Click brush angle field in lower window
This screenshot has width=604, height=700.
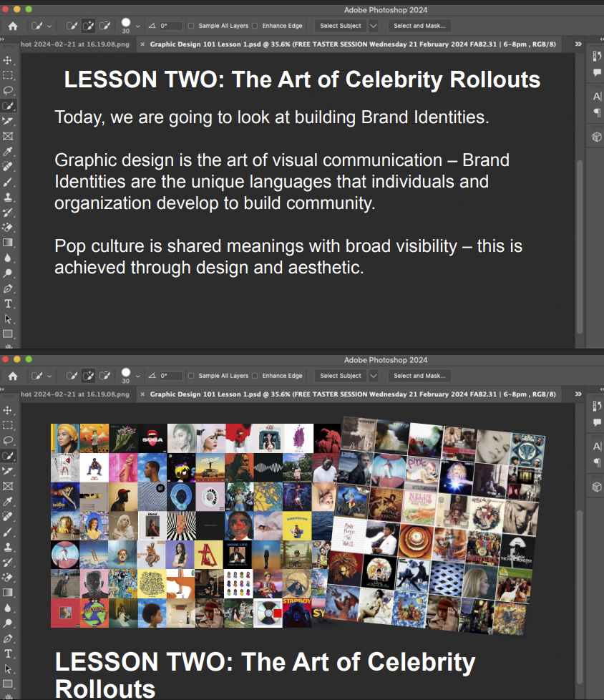[171, 376]
